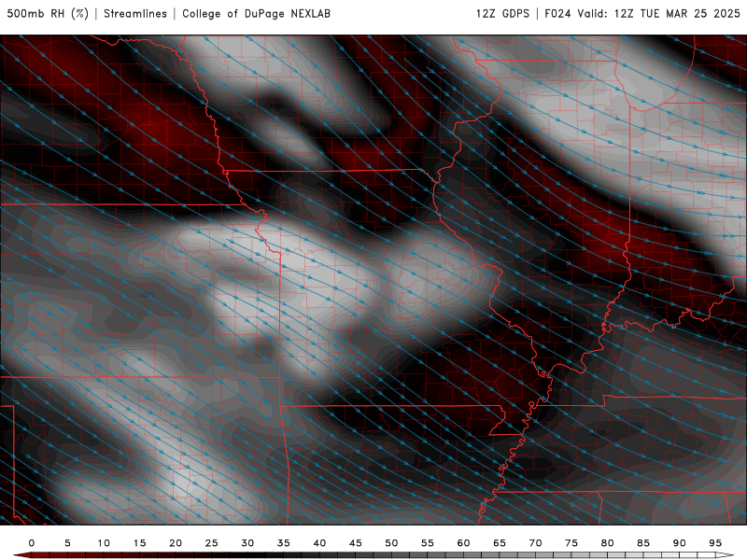The image size is (747, 560).
Task: Click the "F024" forecast hour text
Action: pos(557,13)
